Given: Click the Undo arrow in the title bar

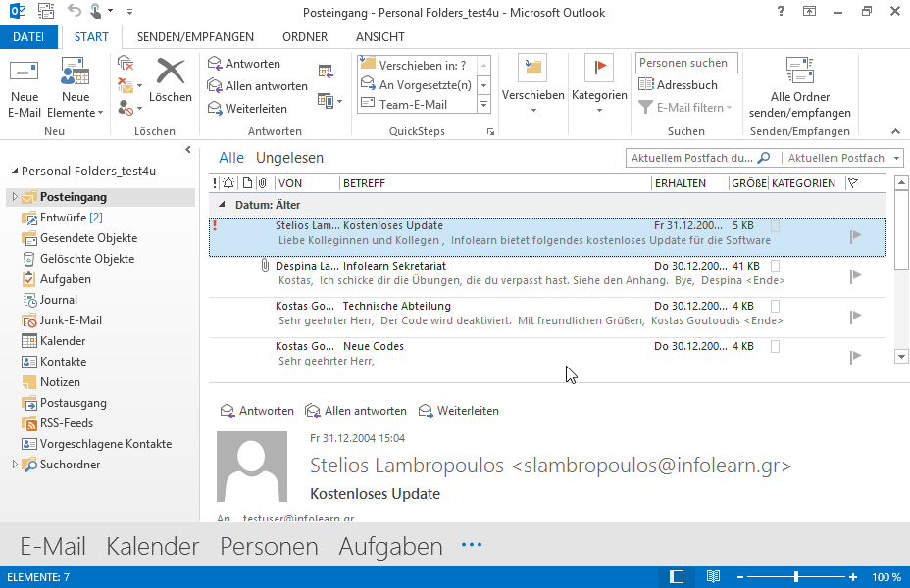Looking at the screenshot, I should pos(74,11).
